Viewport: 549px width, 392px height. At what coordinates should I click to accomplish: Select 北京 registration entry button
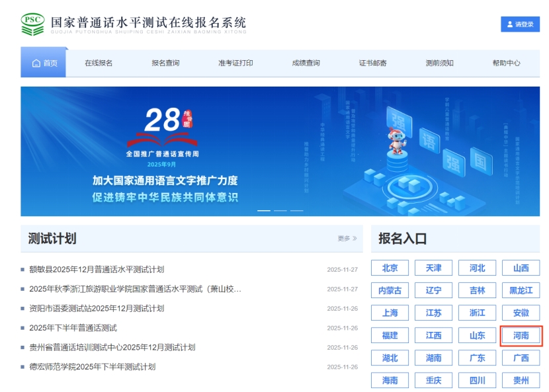click(390, 268)
